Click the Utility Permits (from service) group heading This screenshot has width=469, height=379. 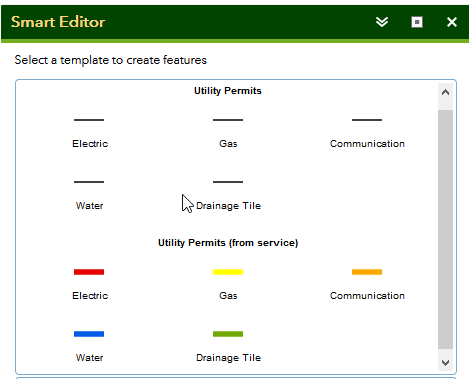coord(228,243)
